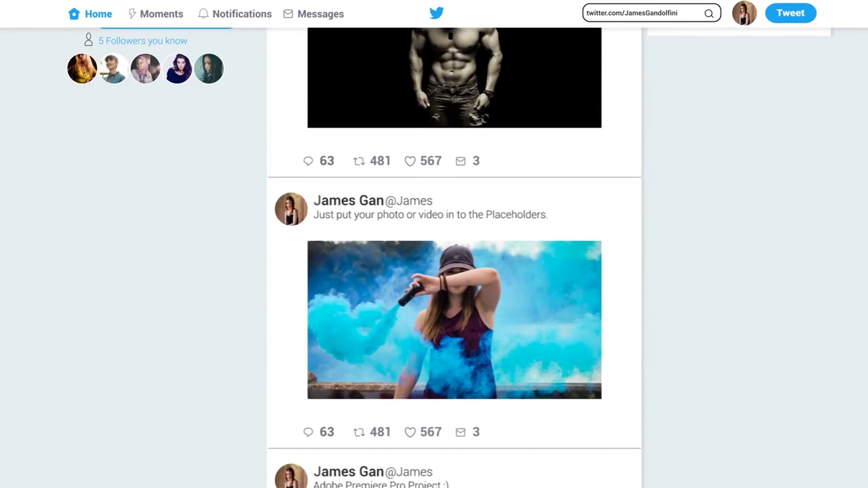Open the Moments tab
868x488 pixels.
(156, 14)
